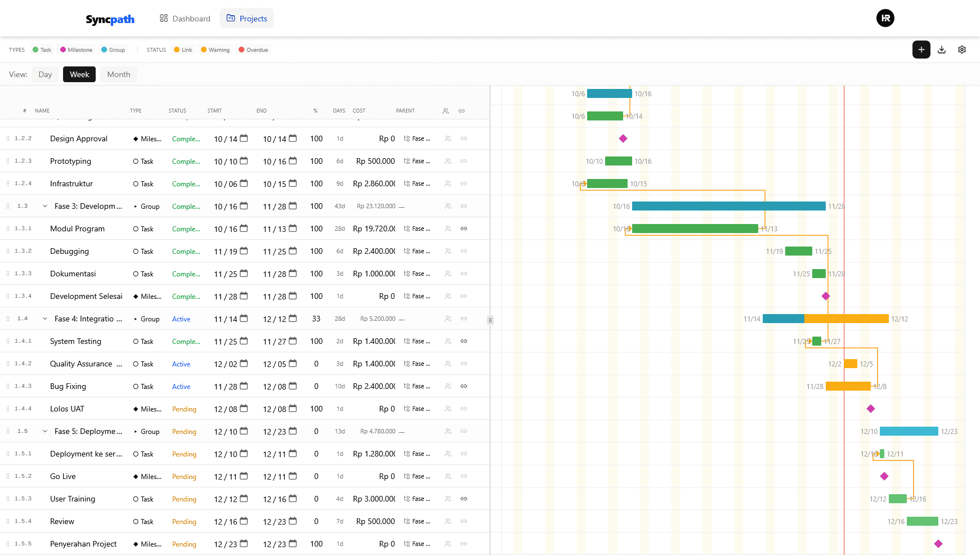Click the Go Live milestone diamond on the timeline
Image resolution: width=980 pixels, height=555 pixels.
pyautogui.click(x=884, y=476)
